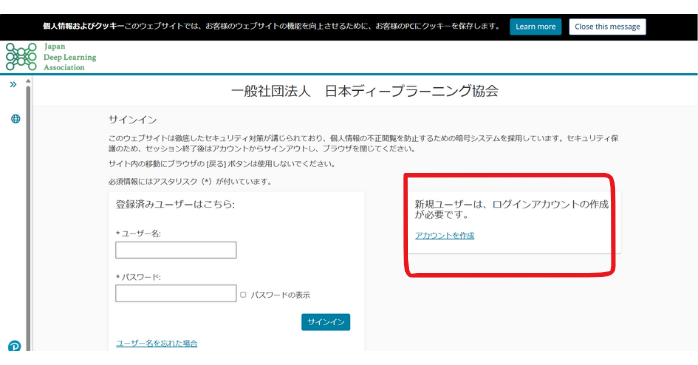Select the 必須情報にはアスタリスク note text
This screenshot has height=365, width=698.
(190, 182)
